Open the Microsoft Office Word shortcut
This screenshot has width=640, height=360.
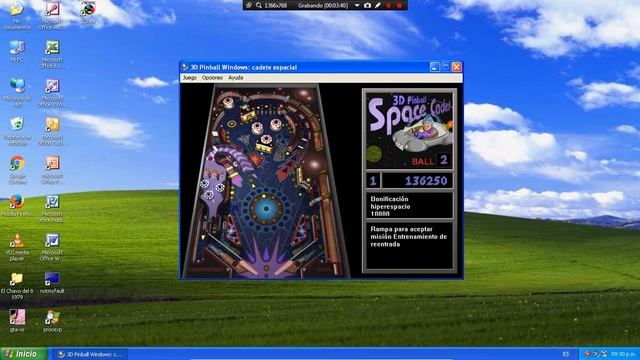point(52,247)
